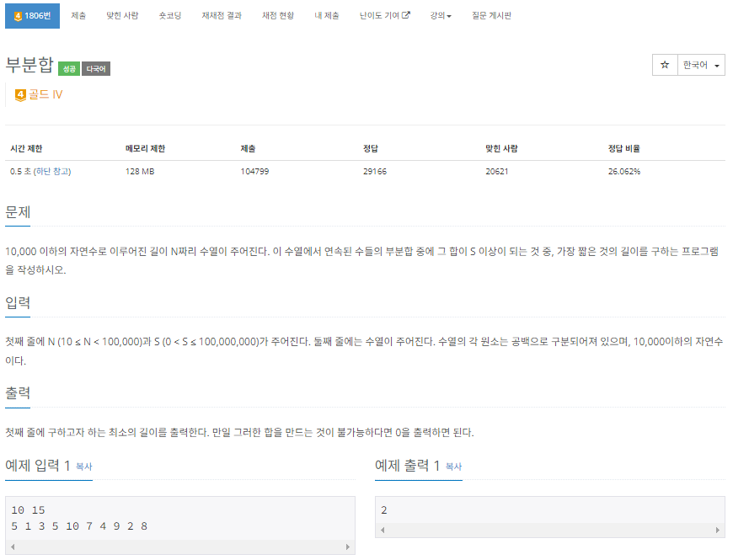Click the right scroll arrow under sample output
The image size is (733, 560).
tap(718, 531)
